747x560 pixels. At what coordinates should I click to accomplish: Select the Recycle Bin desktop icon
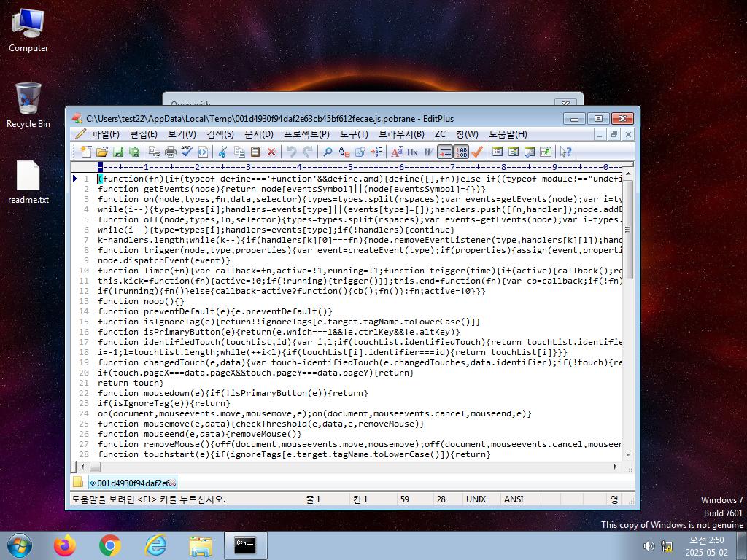click(28, 105)
